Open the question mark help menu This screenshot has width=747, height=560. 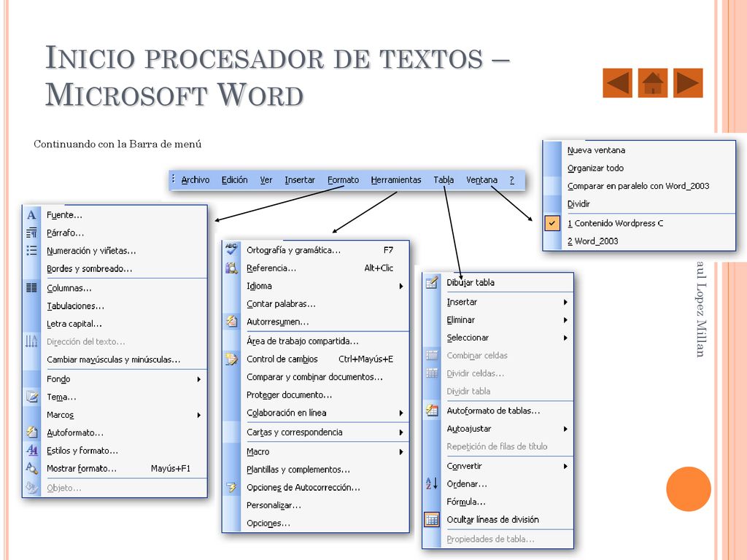point(511,180)
